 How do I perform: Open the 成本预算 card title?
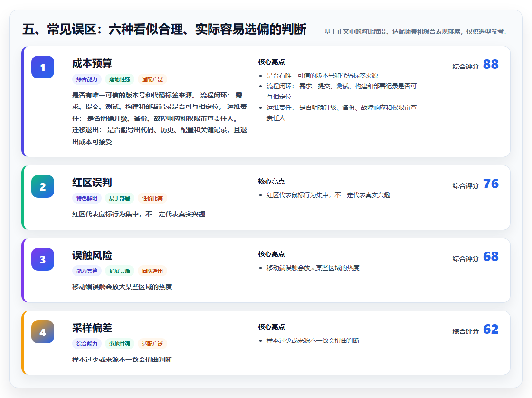(x=92, y=63)
